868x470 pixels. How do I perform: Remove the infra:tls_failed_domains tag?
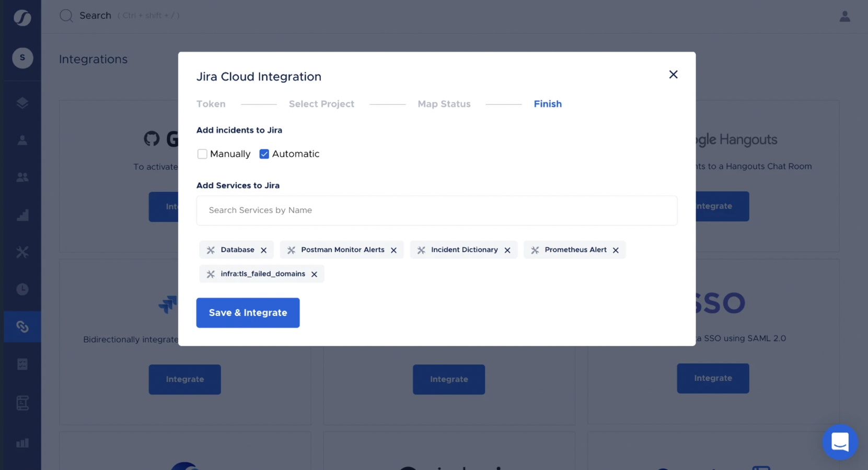click(315, 274)
